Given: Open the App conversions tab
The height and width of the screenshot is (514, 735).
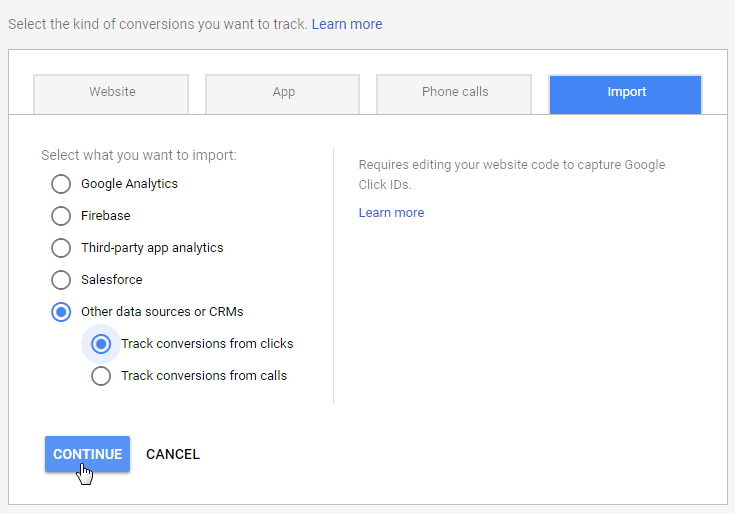Looking at the screenshot, I should 284,93.
